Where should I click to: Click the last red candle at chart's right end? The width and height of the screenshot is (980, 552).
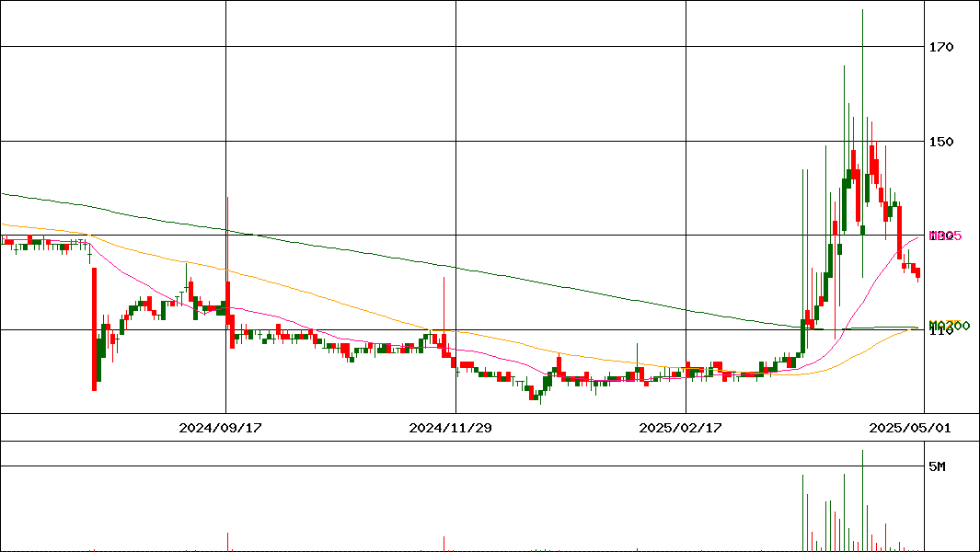(x=917, y=271)
